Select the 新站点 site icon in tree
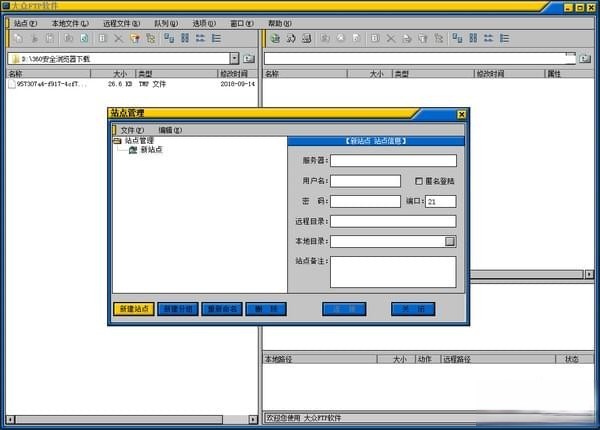The image size is (600, 430). click(x=133, y=150)
